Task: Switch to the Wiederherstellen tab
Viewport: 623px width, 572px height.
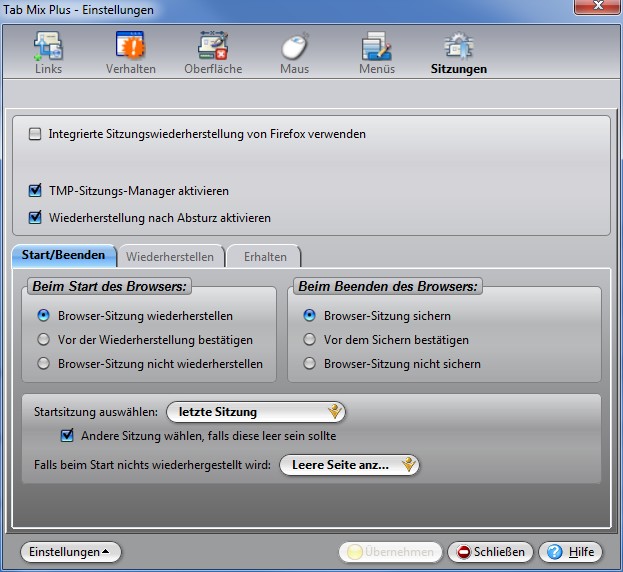Action: pyautogui.click(x=170, y=257)
